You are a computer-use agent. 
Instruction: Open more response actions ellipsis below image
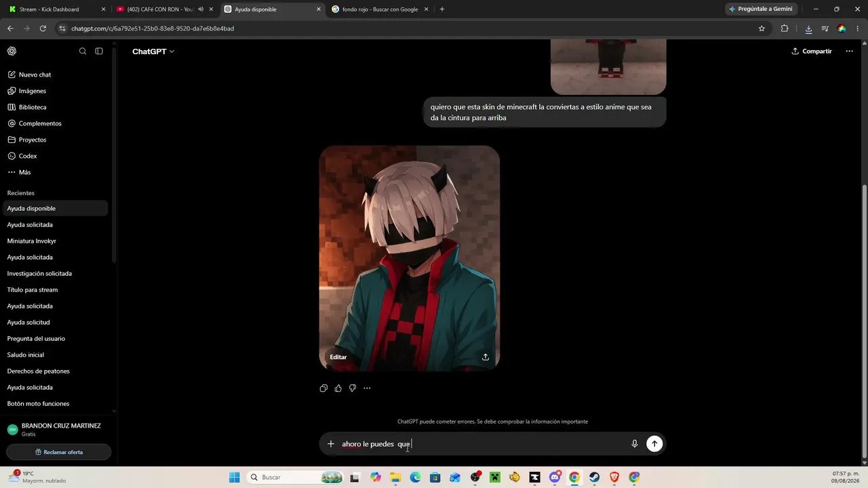367,388
